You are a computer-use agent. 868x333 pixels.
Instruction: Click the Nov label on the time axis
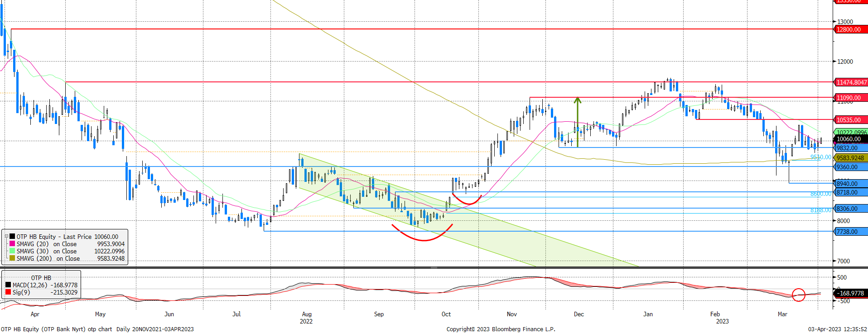512,314
